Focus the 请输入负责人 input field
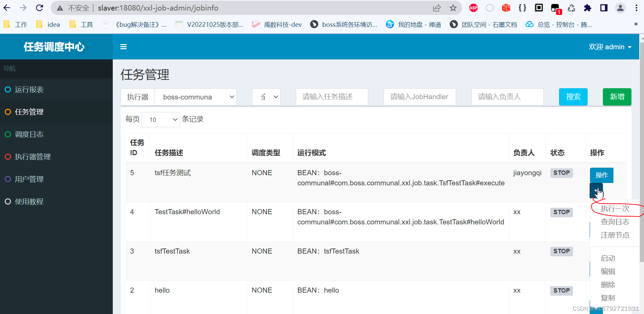Viewport: 644px width, 314px height. coord(507,97)
